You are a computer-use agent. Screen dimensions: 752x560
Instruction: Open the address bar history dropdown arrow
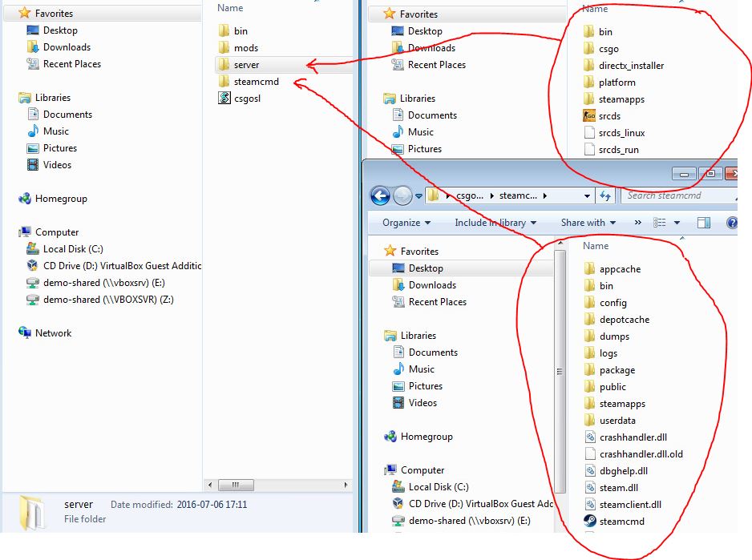[587, 195]
